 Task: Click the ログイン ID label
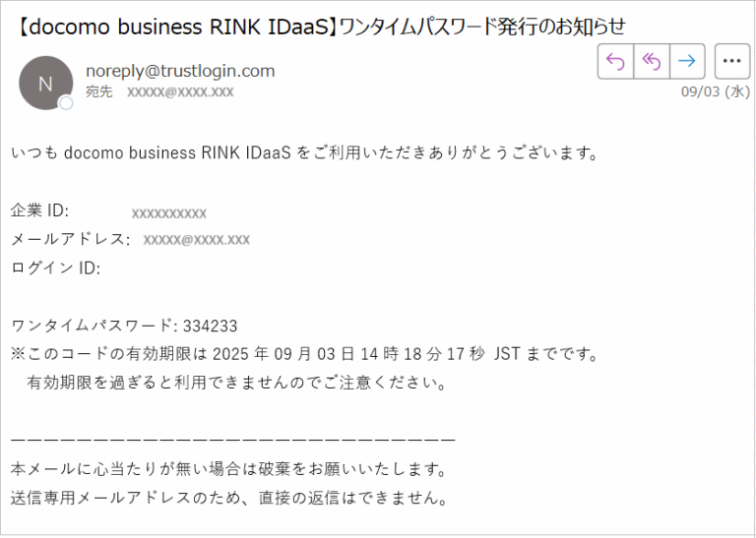point(56,268)
